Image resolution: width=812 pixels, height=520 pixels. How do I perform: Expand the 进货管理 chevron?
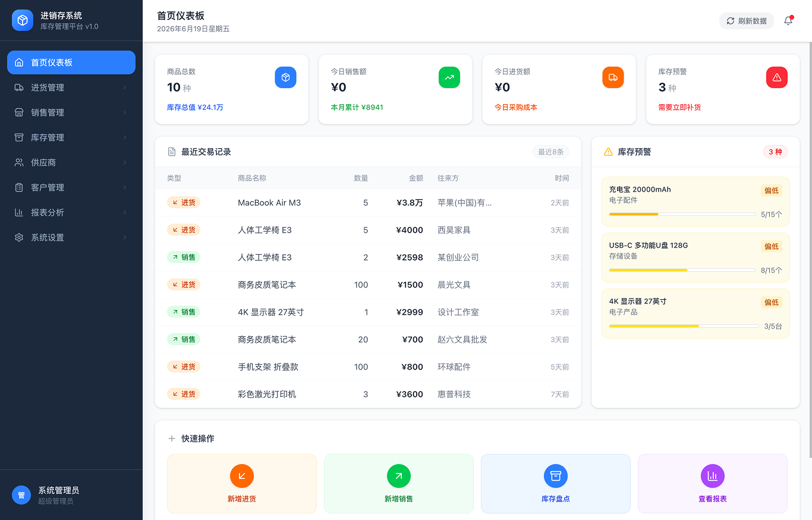(x=125, y=87)
